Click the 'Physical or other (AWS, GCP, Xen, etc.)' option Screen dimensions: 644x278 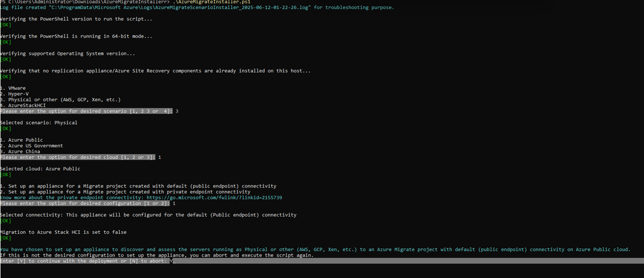[60, 100]
